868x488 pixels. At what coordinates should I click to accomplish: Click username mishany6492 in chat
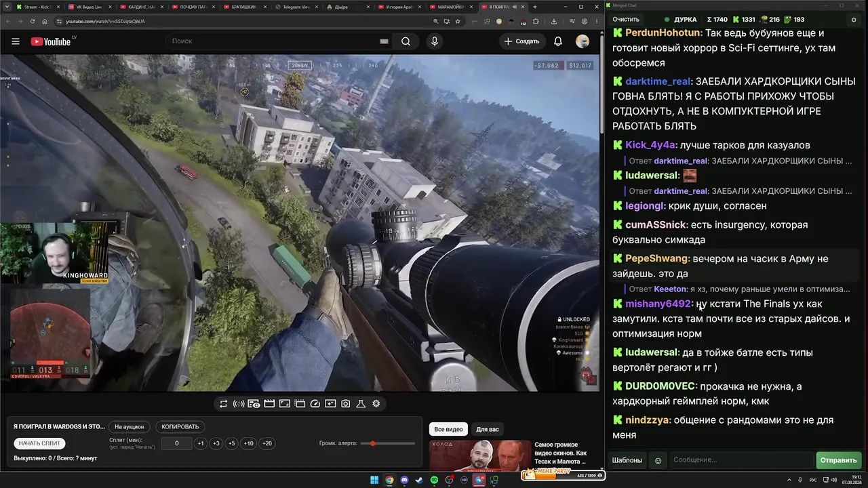point(658,304)
